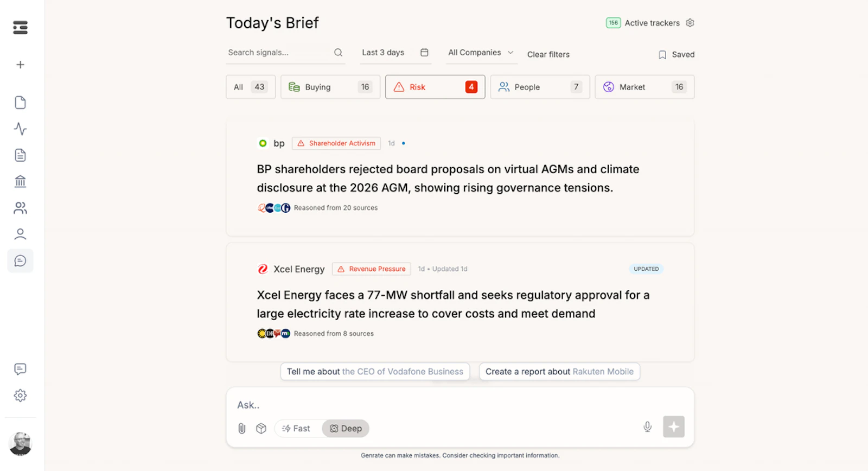Open the Xcel Energy shortfall headline
The height and width of the screenshot is (471, 868).
[x=453, y=304]
